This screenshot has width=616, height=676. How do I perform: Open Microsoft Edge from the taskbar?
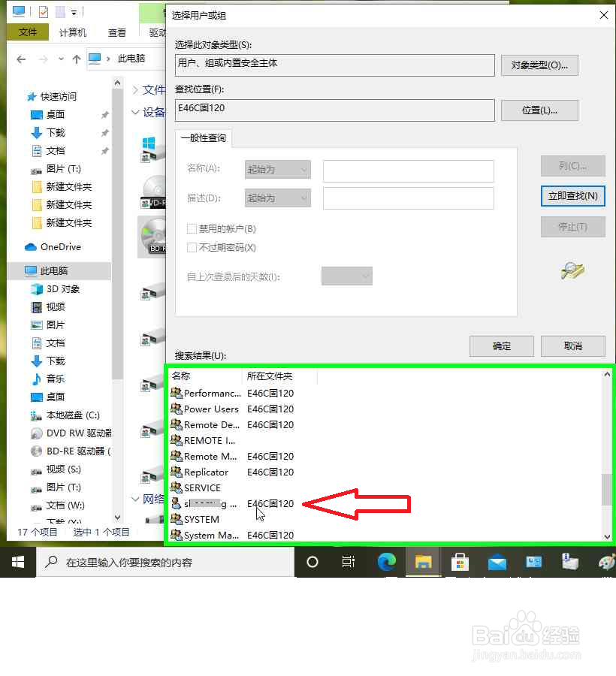point(386,561)
